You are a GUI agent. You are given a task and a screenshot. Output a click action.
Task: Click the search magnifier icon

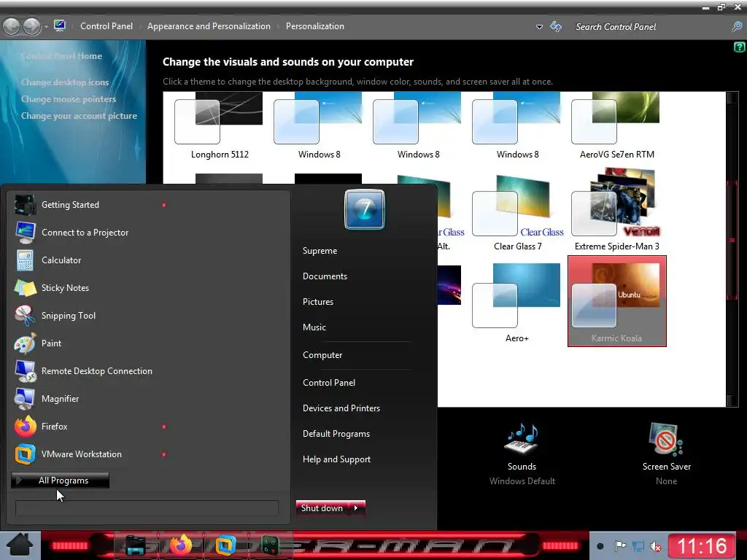pyautogui.click(x=737, y=27)
